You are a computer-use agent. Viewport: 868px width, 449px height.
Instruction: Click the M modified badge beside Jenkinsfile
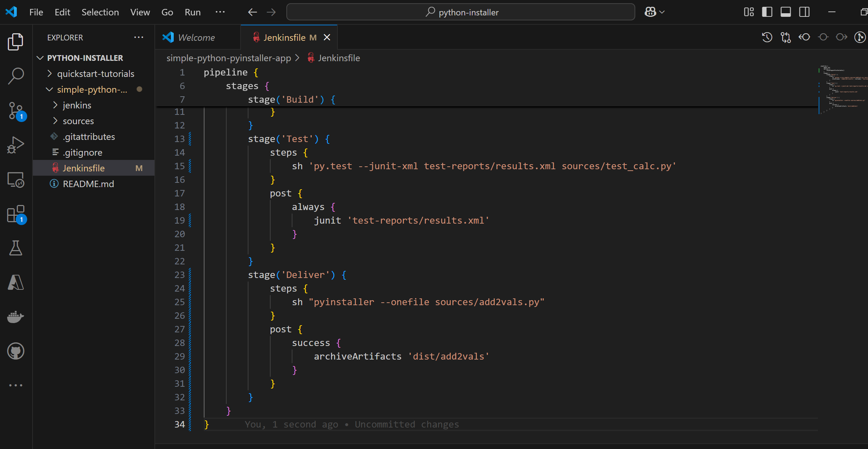[x=139, y=168]
